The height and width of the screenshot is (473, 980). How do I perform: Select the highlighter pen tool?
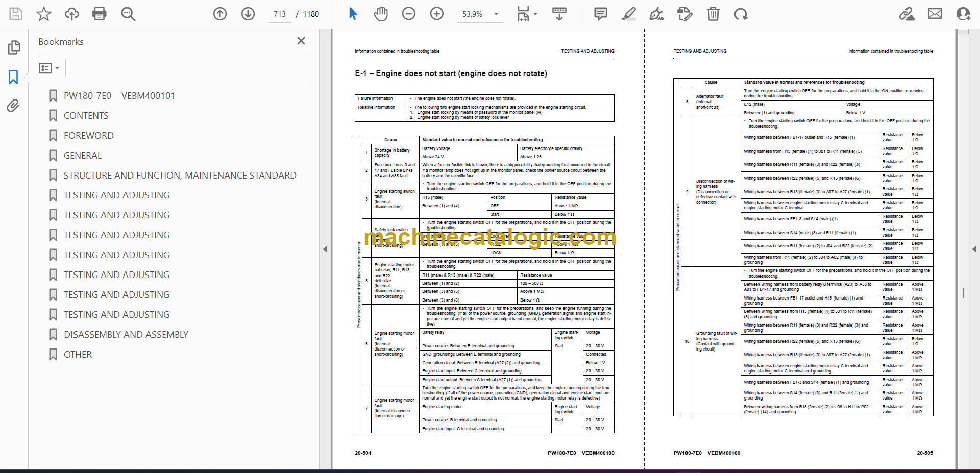[629, 14]
